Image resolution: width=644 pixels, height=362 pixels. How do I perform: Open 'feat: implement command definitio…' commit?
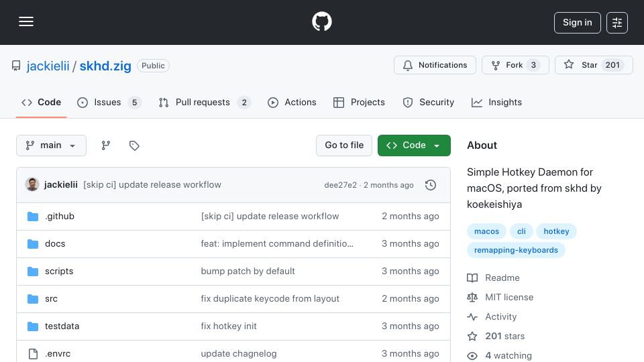pos(277,244)
